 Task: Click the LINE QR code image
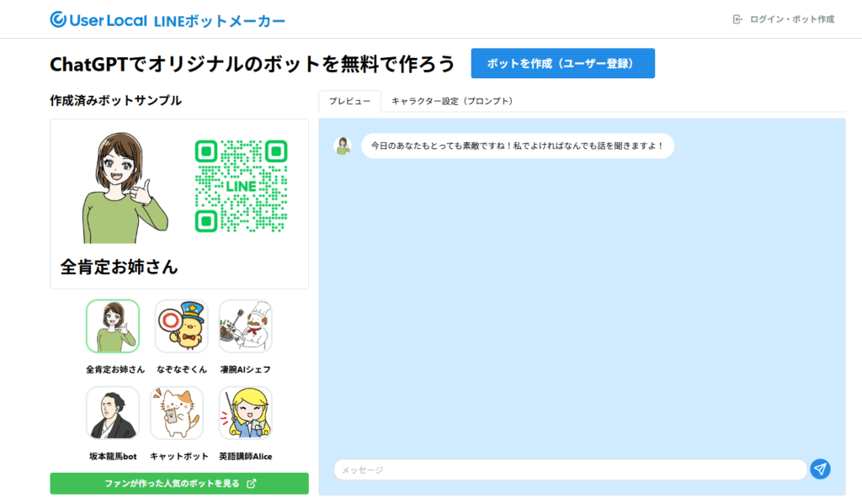coord(241,186)
